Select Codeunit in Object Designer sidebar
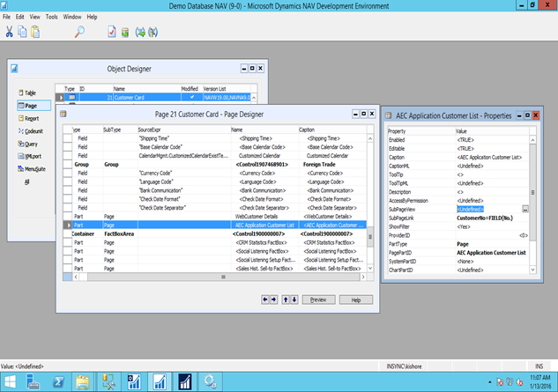The height and width of the screenshot is (392, 558). point(31,131)
